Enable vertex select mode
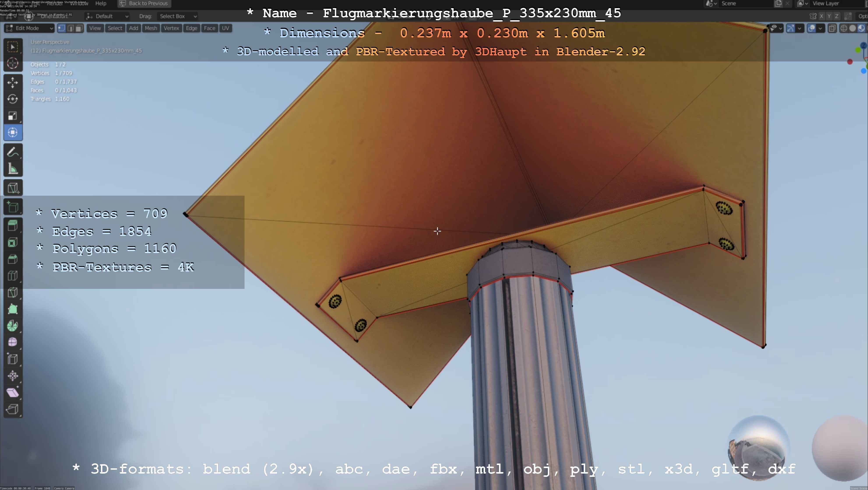This screenshot has width=868, height=490. (62, 28)
